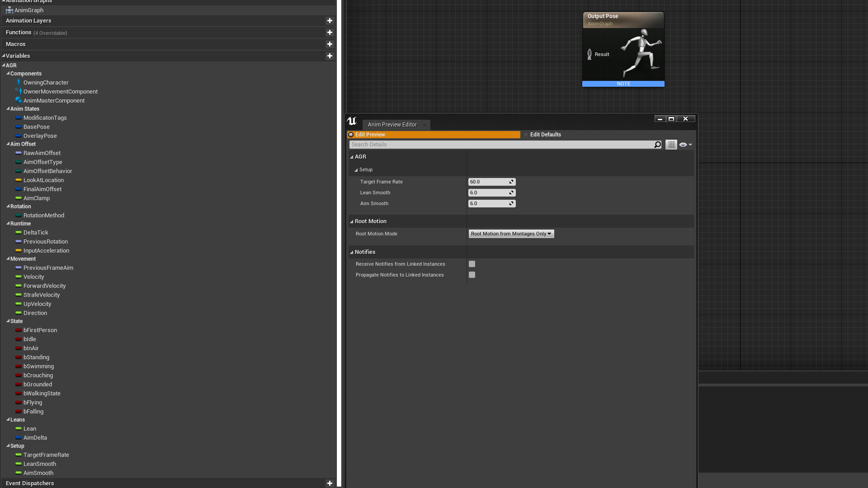Add a new Event Dispatcher
This screenshot has width=868, height=488.
[330, 483]
